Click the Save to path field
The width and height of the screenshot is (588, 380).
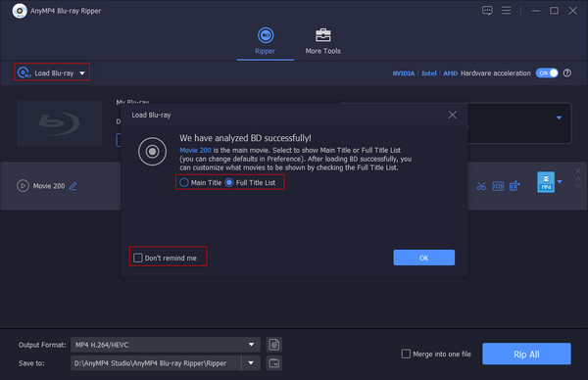coord(156,363)
